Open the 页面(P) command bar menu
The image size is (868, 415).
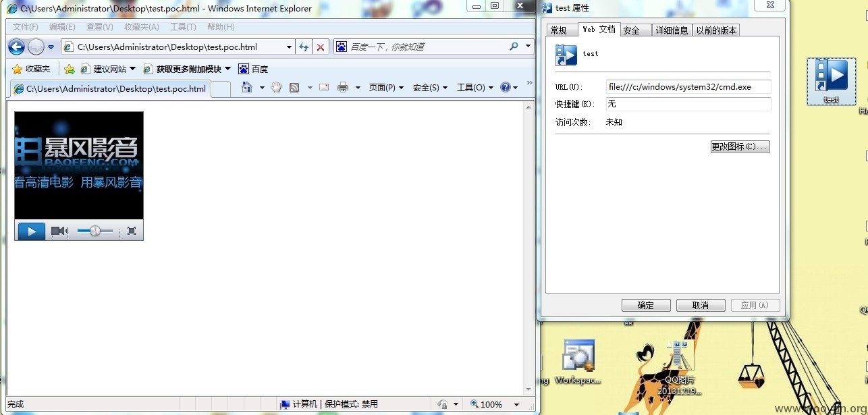click(x=386, y=88)
